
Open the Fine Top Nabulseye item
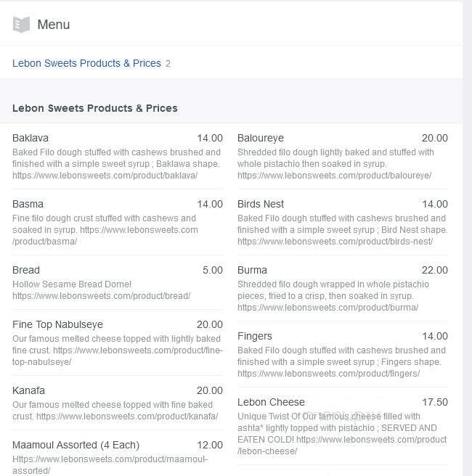point(57,324)
